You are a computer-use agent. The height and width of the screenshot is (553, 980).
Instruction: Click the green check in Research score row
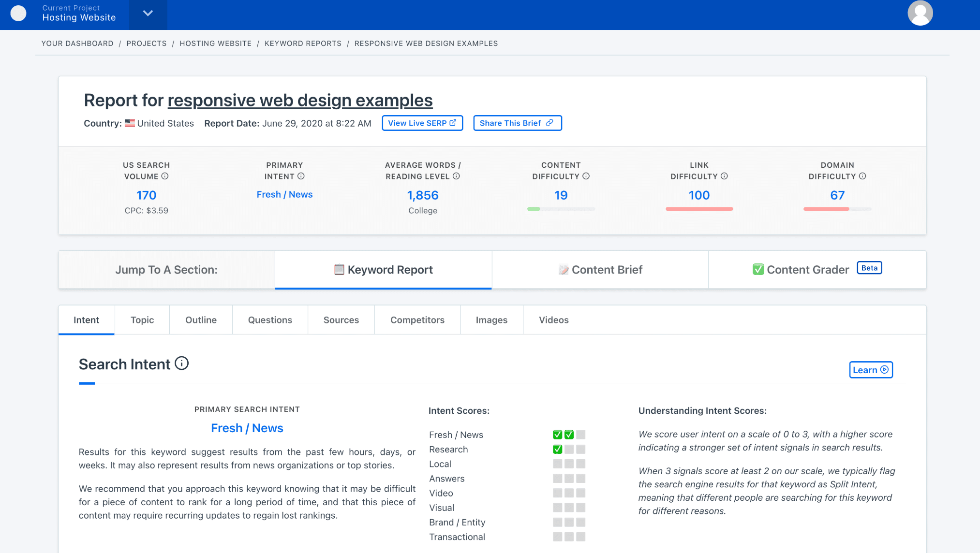tap(557, 449)
